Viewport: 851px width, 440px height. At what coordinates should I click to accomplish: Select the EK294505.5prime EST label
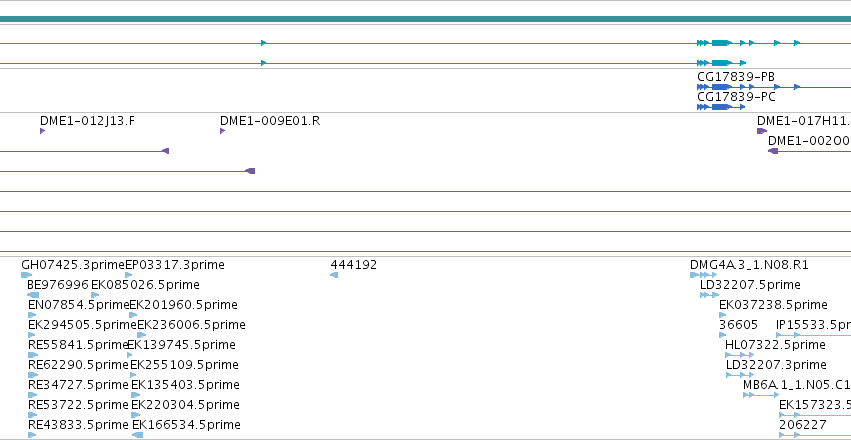click(x=82, y=325)
